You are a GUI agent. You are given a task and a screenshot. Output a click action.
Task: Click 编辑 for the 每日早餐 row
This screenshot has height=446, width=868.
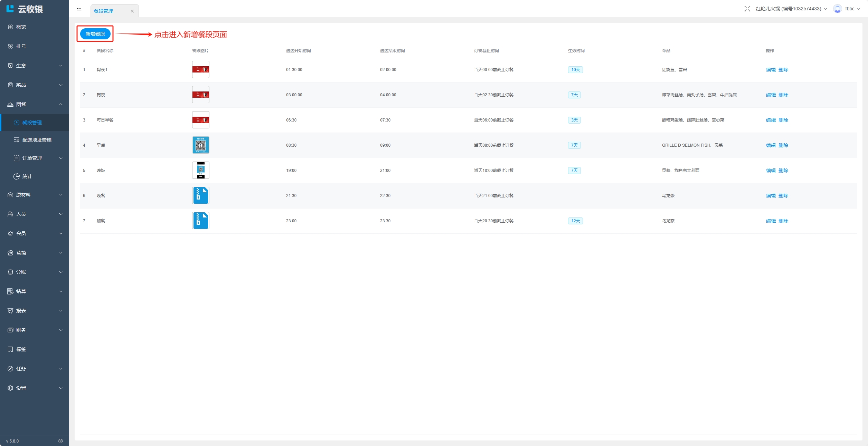[x=771, y=120]
